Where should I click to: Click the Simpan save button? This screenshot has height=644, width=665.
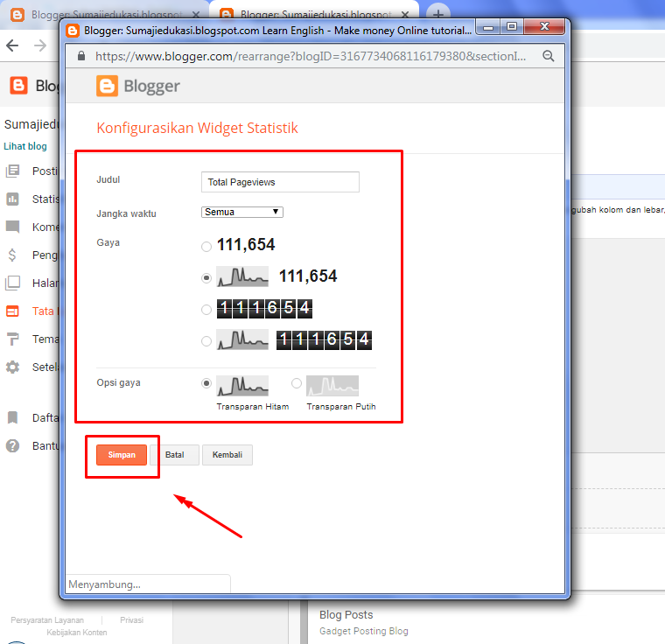[122, 455]
